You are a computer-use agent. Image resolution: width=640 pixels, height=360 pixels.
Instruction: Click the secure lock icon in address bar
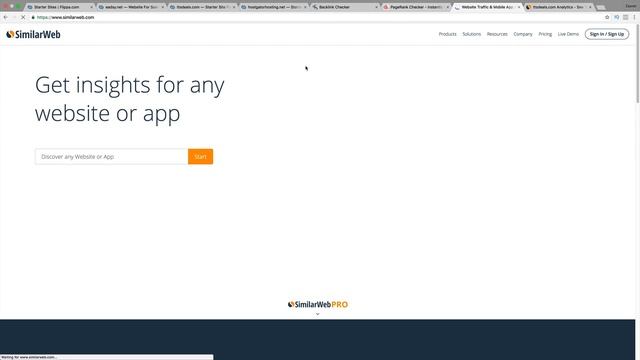coord(33,17)
